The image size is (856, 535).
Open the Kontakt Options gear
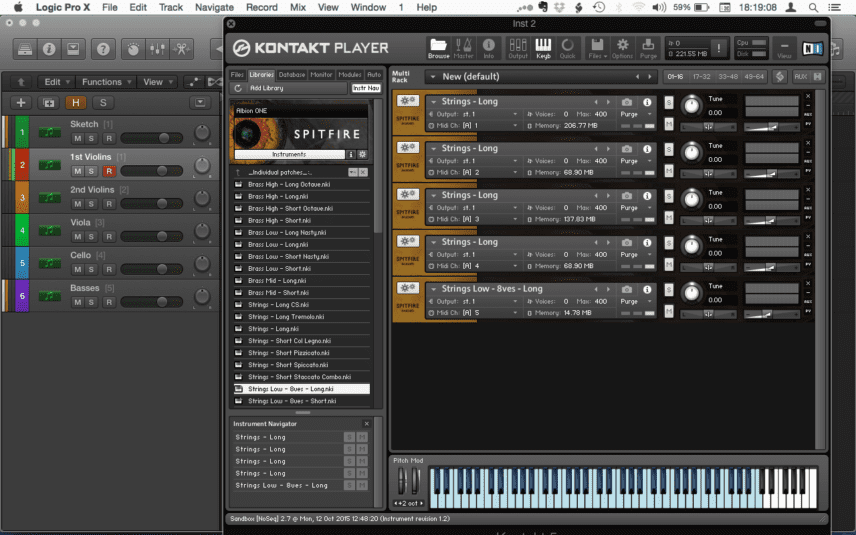point(622,48)
